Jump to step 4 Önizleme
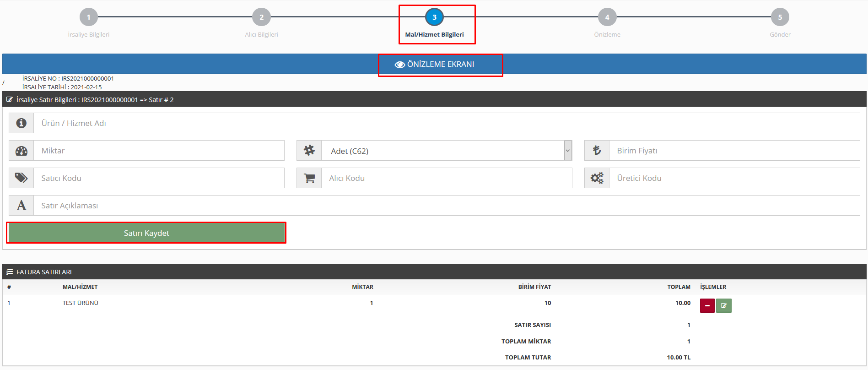 point(607,17)
